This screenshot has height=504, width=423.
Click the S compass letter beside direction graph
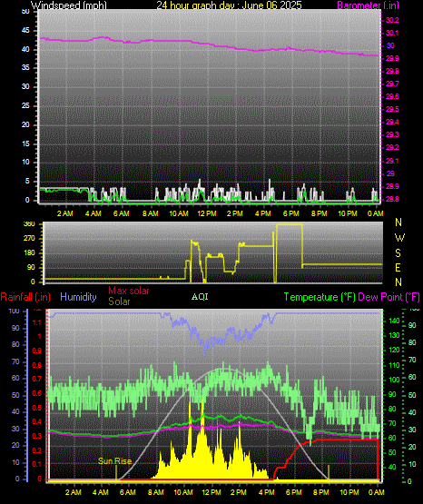(x=398, y=253)
